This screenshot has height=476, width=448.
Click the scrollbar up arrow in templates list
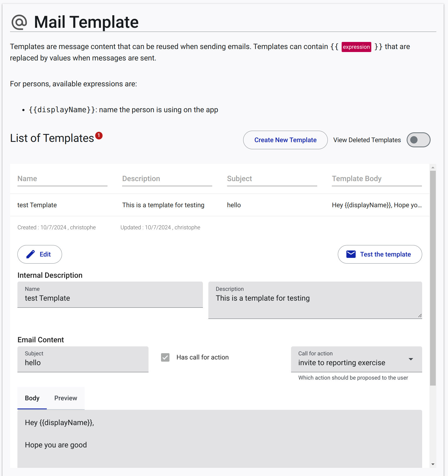[433, 167]
